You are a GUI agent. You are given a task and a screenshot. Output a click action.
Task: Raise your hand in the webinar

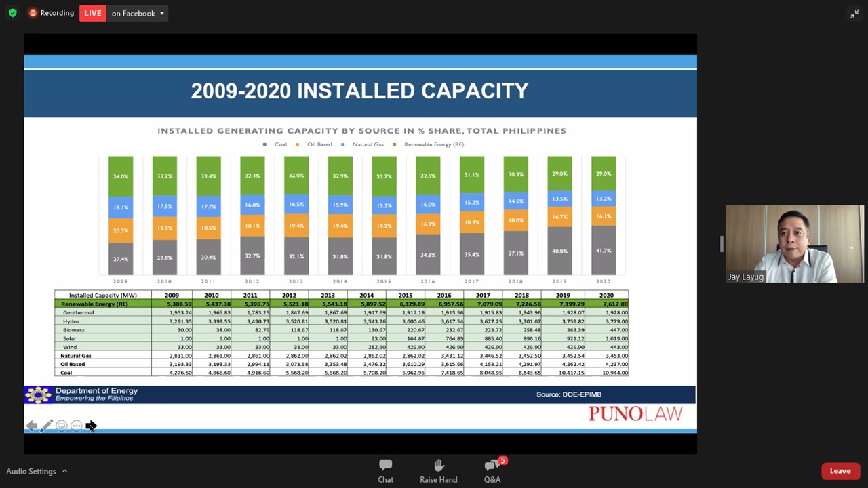(x=438, y=470)
